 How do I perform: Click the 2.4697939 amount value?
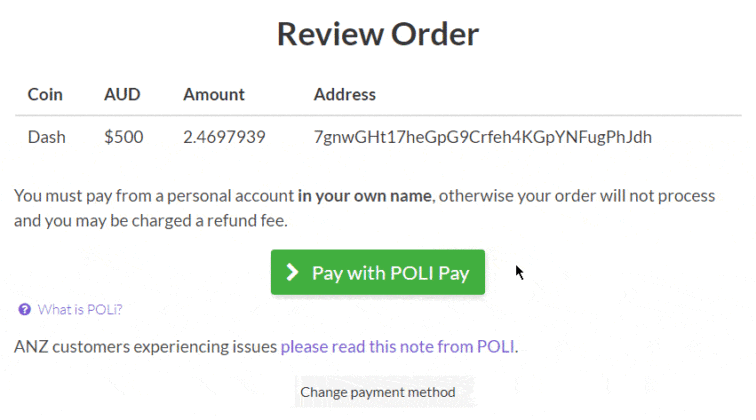(224, 137)
